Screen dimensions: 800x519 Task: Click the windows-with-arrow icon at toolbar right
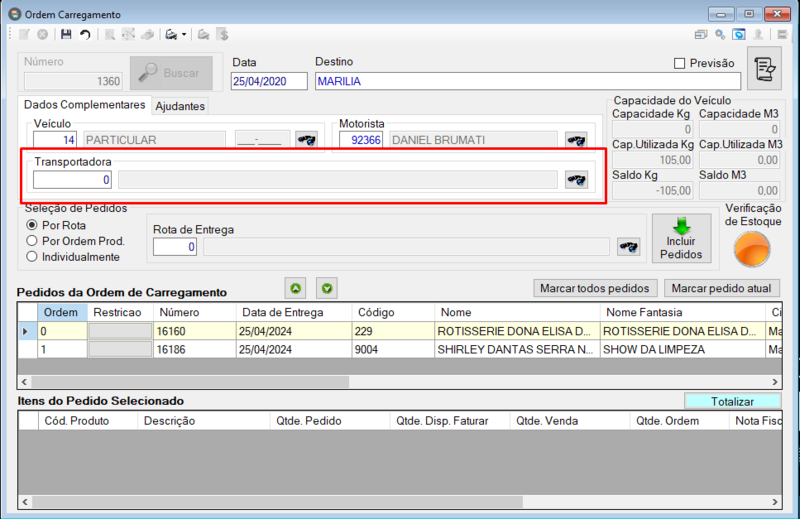coord(701,35)
